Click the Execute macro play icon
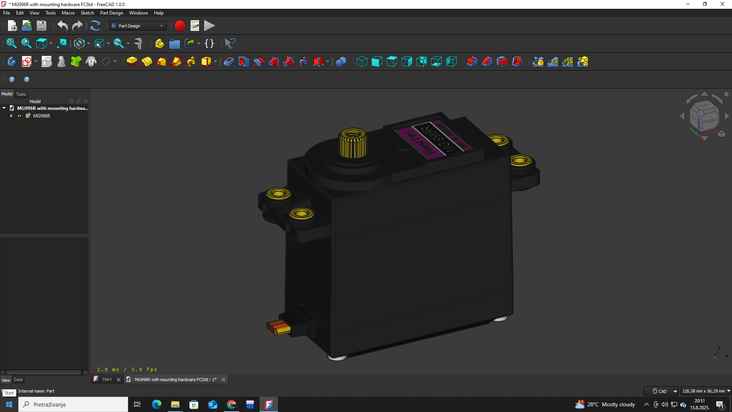Screen dimensions: 732x412 (x=209, y=26)
